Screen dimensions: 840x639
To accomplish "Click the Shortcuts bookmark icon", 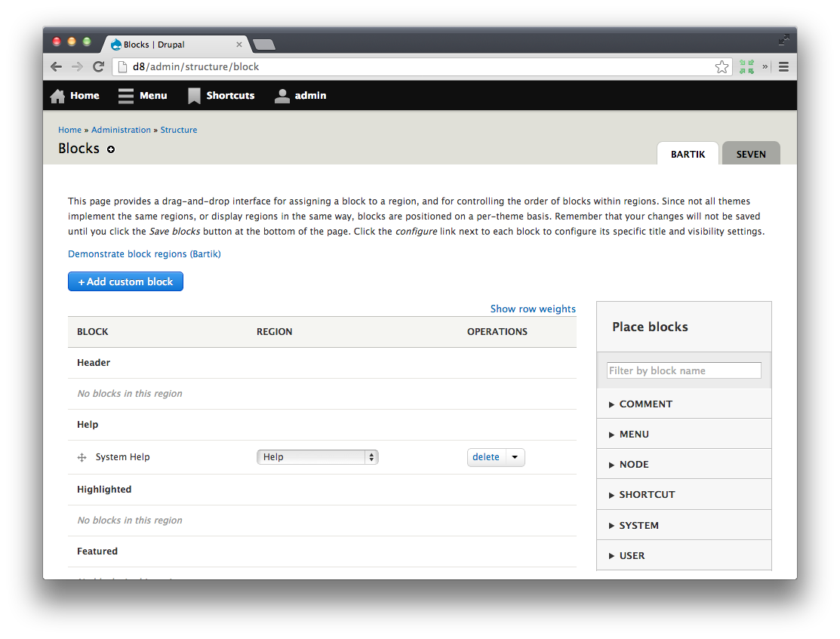I will [x=194, y=96].
